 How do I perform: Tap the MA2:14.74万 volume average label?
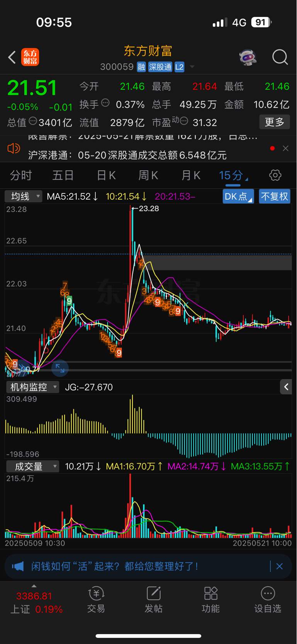coord(197,466)
